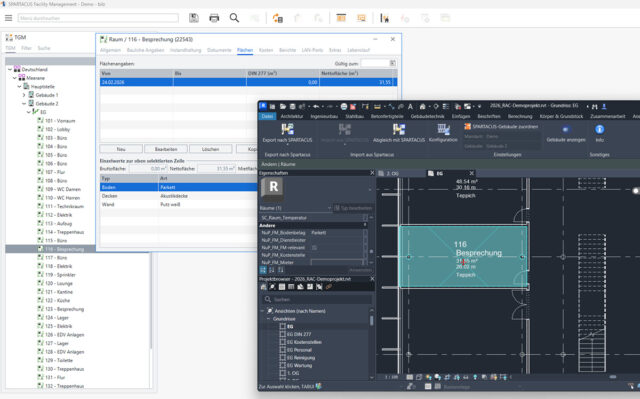
Task: Click the EG DIN 277 view checkbox icon
Action: pyautogui.click(x=282, y=334)
